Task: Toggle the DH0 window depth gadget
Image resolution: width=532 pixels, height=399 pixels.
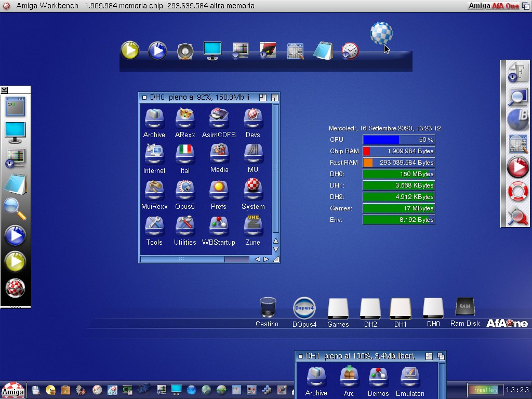Action: pos(275,97)
